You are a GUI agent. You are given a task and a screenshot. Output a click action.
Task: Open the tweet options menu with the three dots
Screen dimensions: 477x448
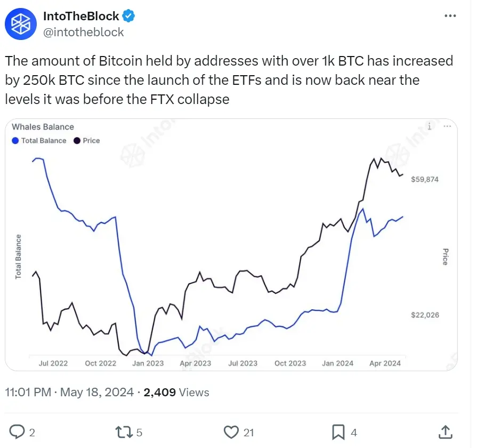(450, 16)
